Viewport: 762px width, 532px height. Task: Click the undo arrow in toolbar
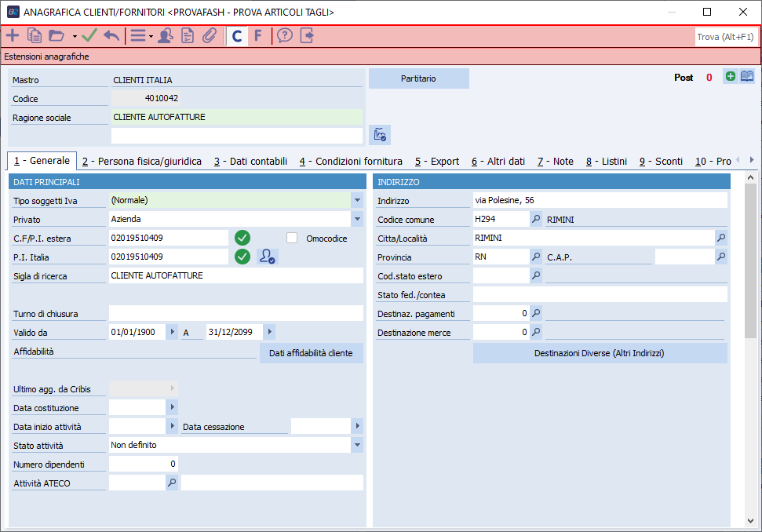[x=111, y=35]
